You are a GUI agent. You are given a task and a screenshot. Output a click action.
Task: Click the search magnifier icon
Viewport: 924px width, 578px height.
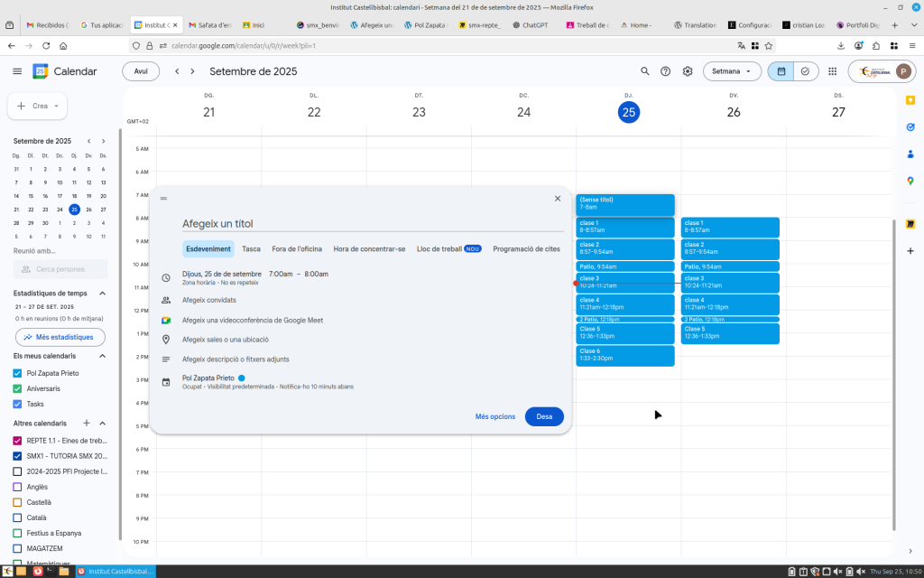pos(644,71)
